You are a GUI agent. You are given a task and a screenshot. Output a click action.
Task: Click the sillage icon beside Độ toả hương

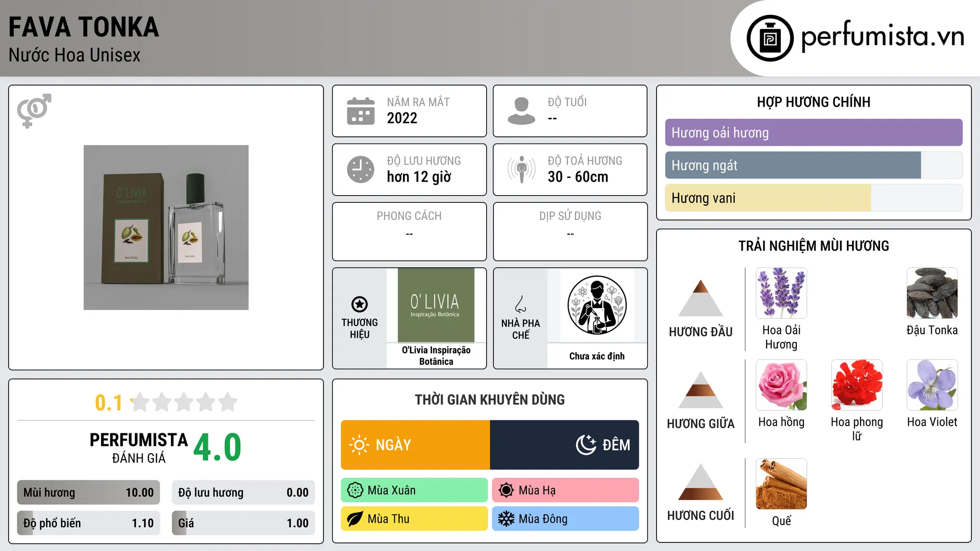(x=522, y=169)
